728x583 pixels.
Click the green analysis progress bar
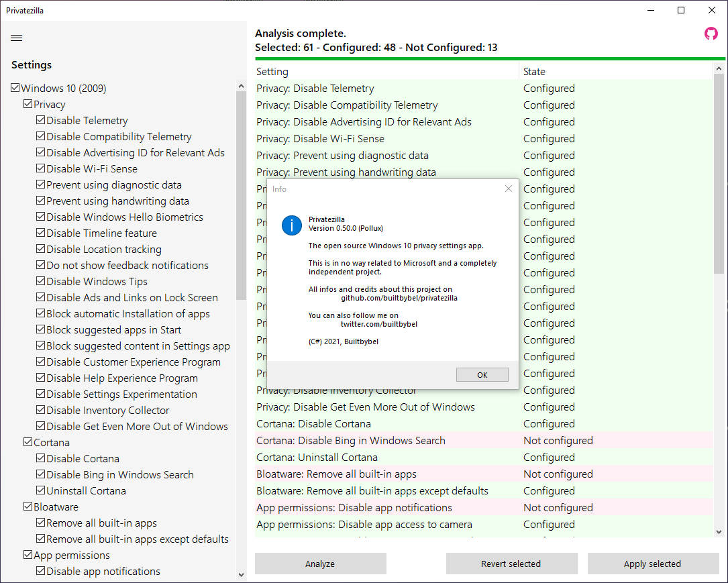pyautogui.click(x=490, y=59)
